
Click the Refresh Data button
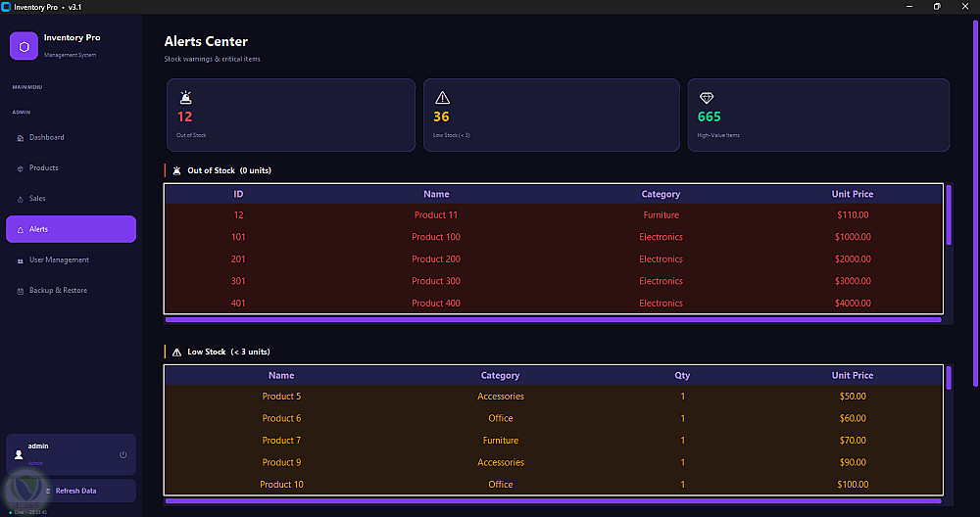click(71, 491)
